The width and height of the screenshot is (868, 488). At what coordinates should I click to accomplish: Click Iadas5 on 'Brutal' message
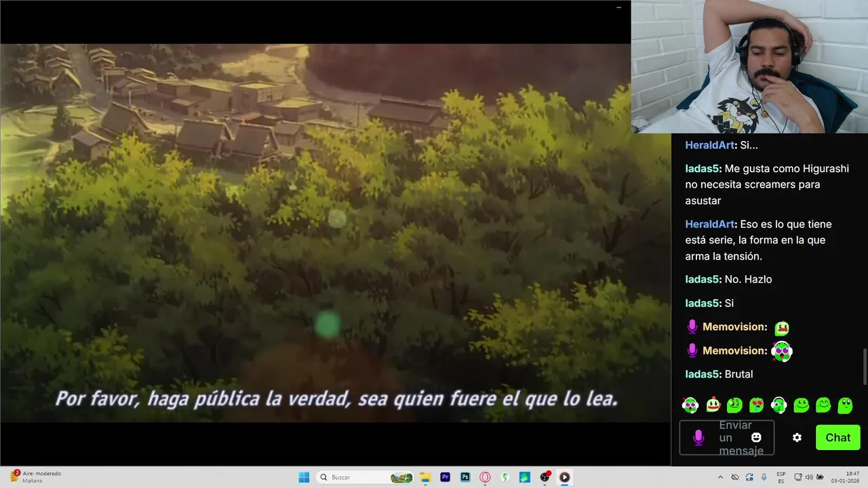point(703,374)
